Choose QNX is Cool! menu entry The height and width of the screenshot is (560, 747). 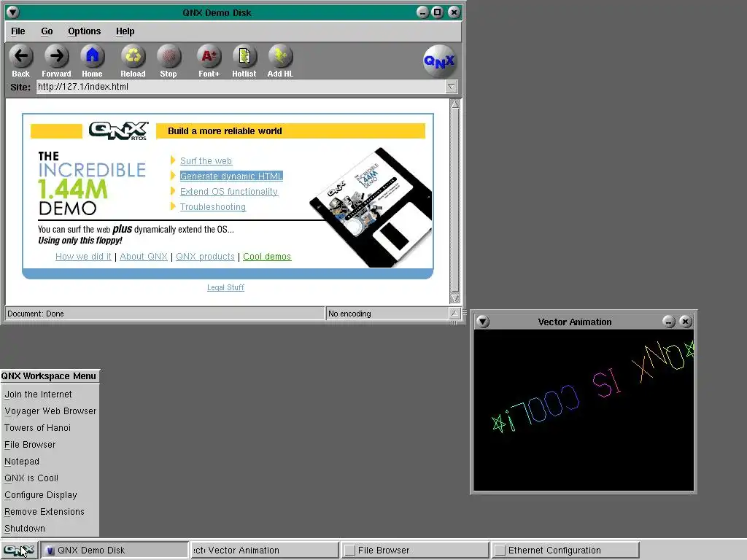pyautogui.click(x=50, y=478)
